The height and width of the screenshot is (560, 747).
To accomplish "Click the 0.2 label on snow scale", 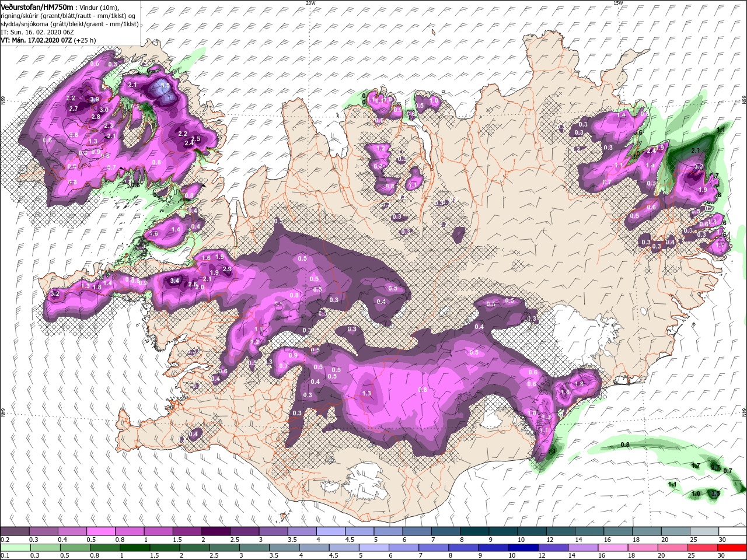I will [5, 540].
